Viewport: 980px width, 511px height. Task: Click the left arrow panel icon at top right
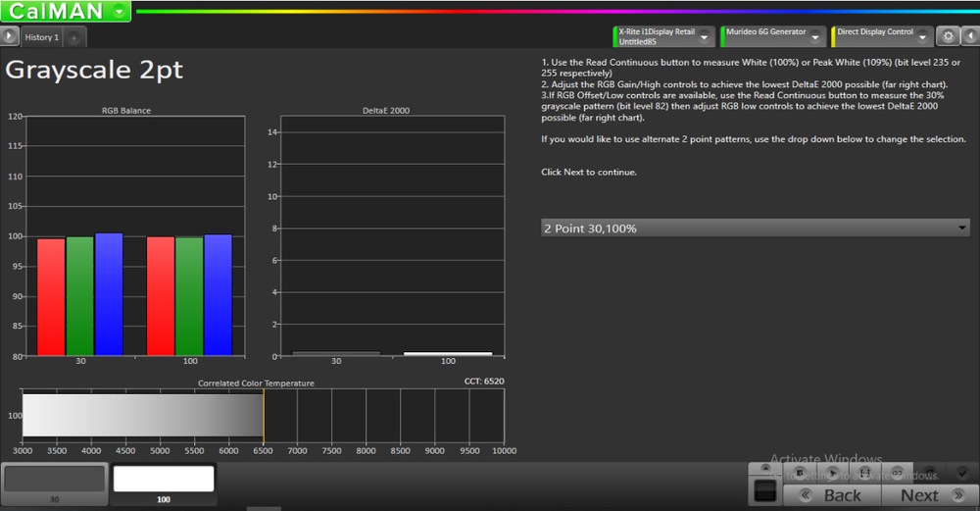[968, 36]
